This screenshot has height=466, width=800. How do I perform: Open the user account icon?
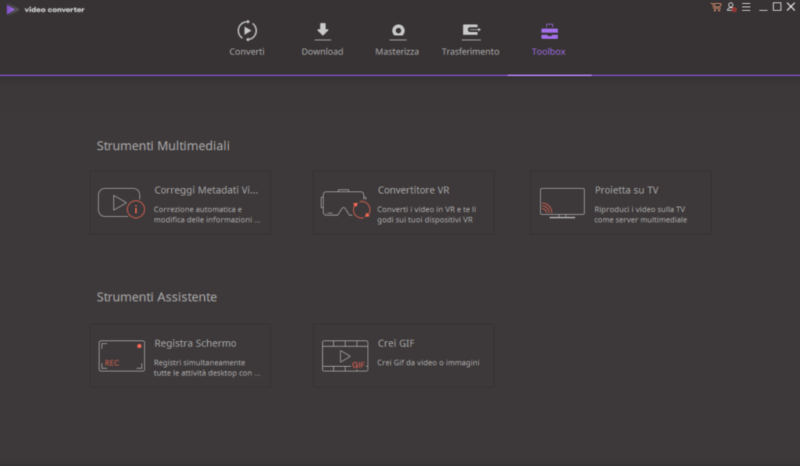(x=731, y=7)
